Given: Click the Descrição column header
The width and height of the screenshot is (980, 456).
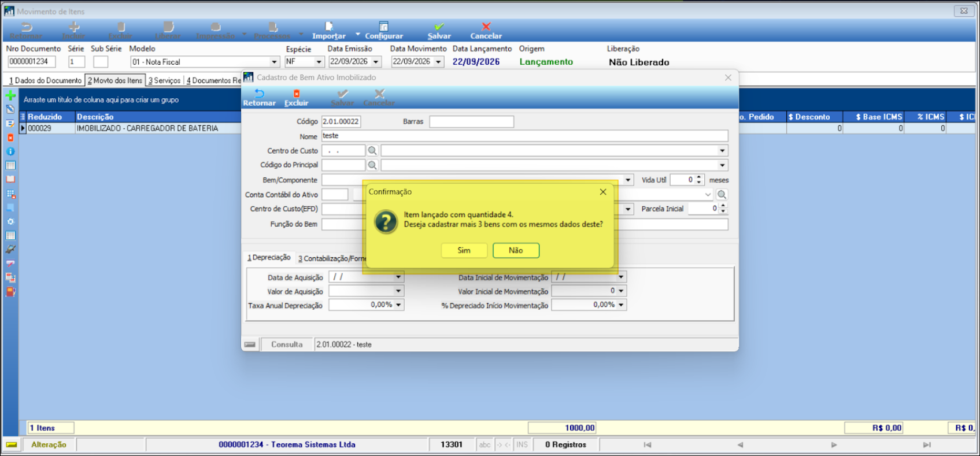Looking at the screenshot, I should point(158,117).
